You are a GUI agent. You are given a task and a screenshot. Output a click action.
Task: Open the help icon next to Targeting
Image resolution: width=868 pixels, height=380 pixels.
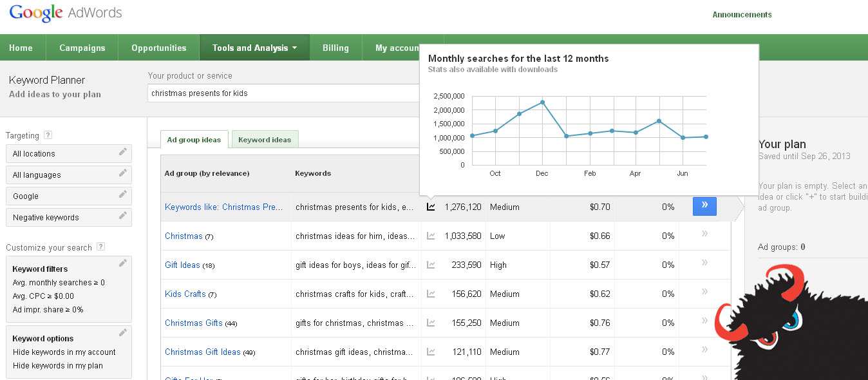click(x=48, y=135)
